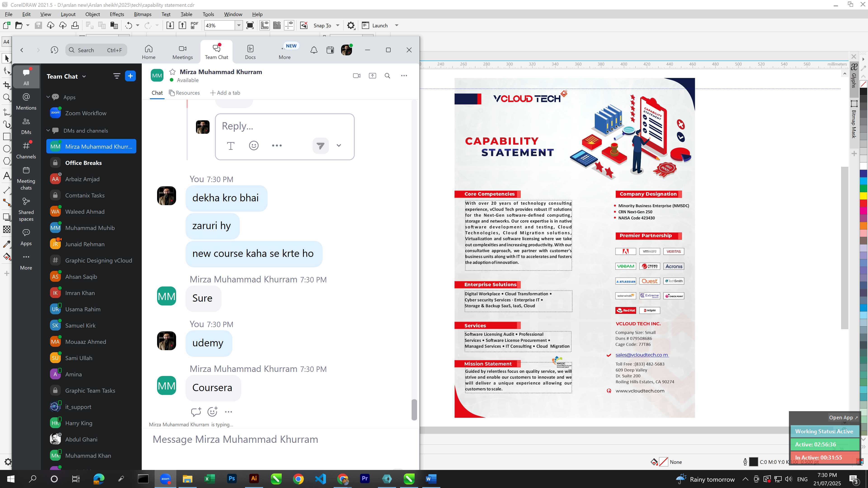Open the Zoom notifications bell

click(314, 50)
